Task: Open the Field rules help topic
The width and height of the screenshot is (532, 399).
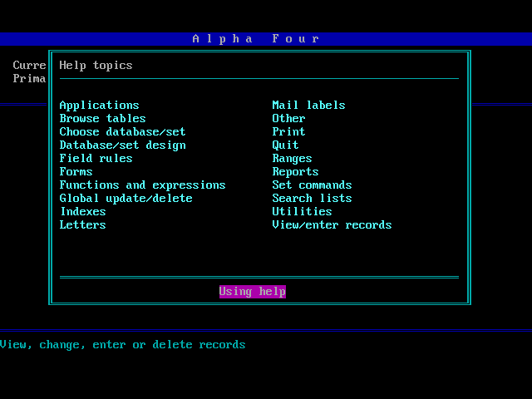Action: [96, 159]
